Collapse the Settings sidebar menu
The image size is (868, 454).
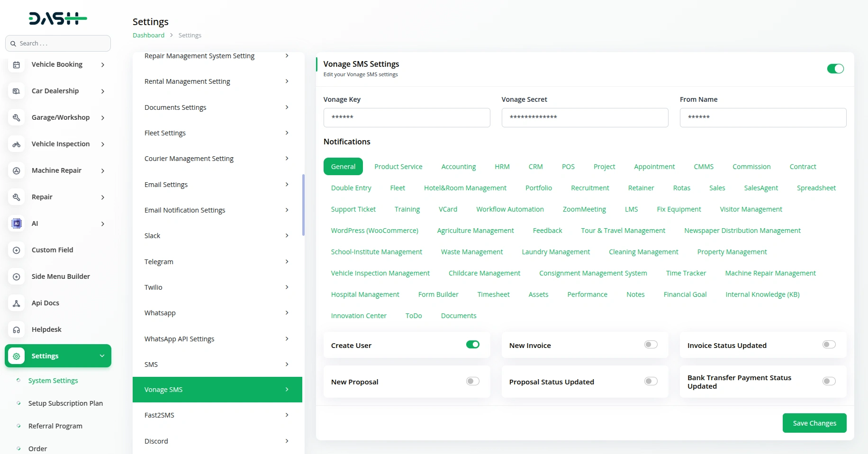102,356
